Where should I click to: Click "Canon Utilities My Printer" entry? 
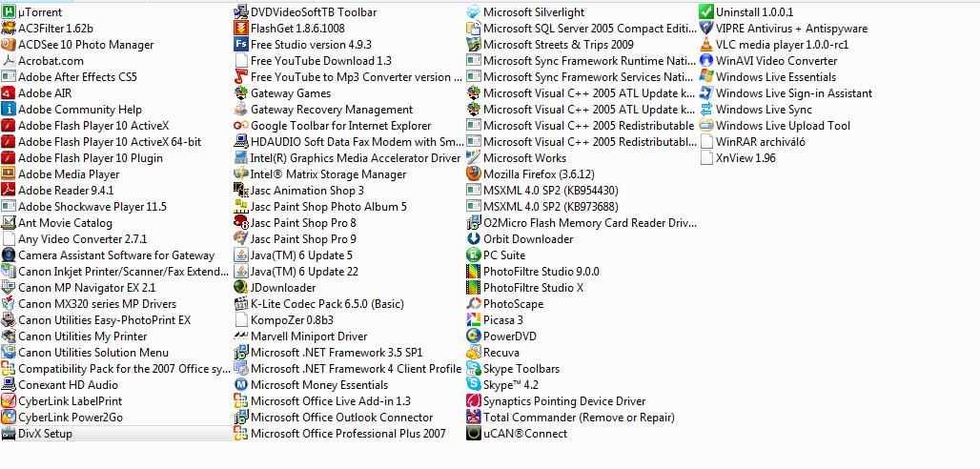[83, 336]
